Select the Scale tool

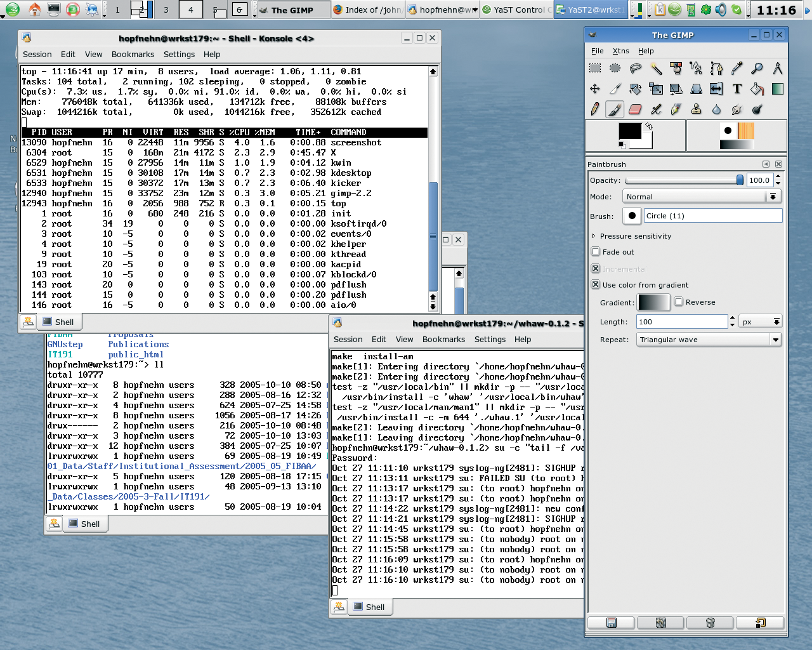656,89
